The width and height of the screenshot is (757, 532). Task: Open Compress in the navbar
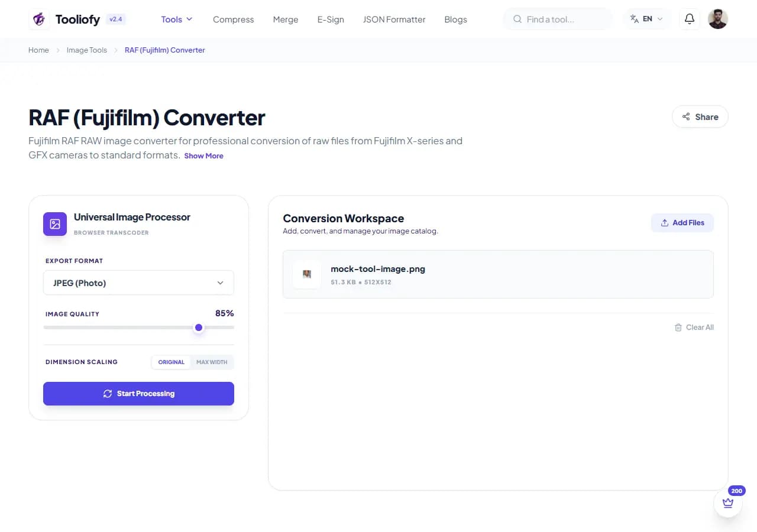click(x=233, y=20)
